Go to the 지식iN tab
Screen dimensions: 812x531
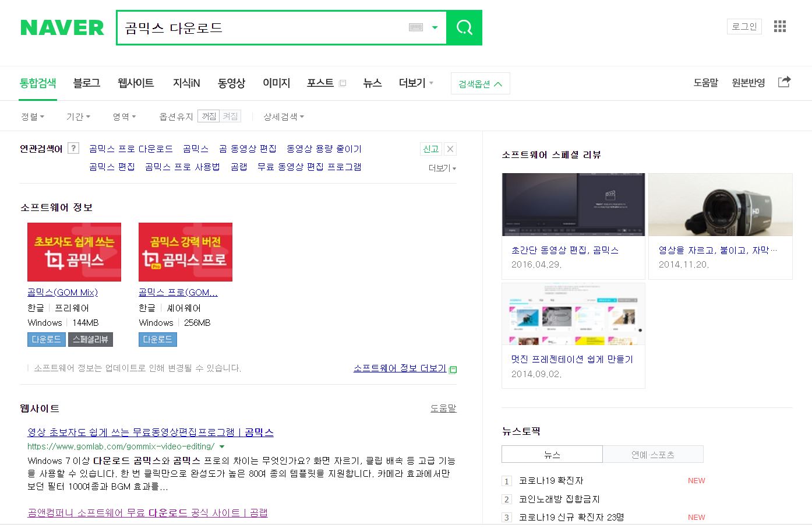coord(186,83)
